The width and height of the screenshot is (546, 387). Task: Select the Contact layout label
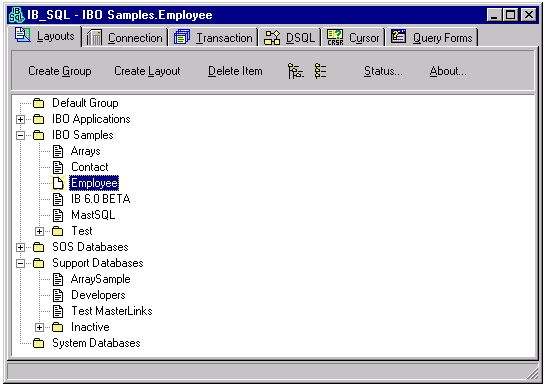(x=90, y=167)
